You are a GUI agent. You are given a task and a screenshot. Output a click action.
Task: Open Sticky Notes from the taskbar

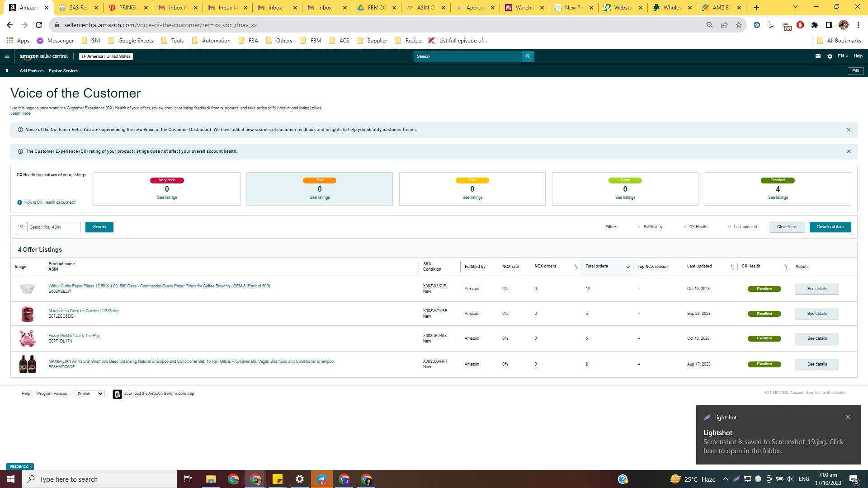(x=278, y=479)
